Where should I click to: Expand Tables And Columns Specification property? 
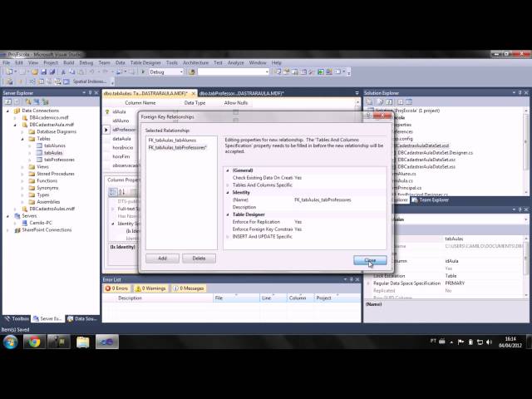(x=228, y=185)
